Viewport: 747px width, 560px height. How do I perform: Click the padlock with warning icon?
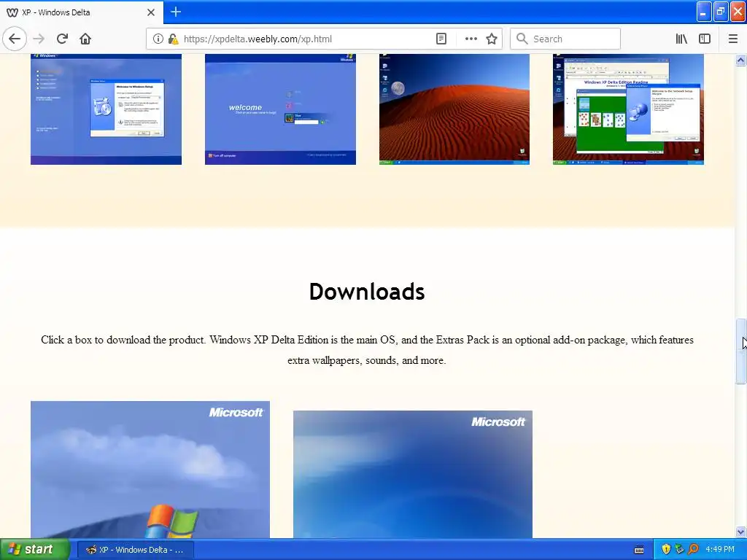tap(173, 39)
